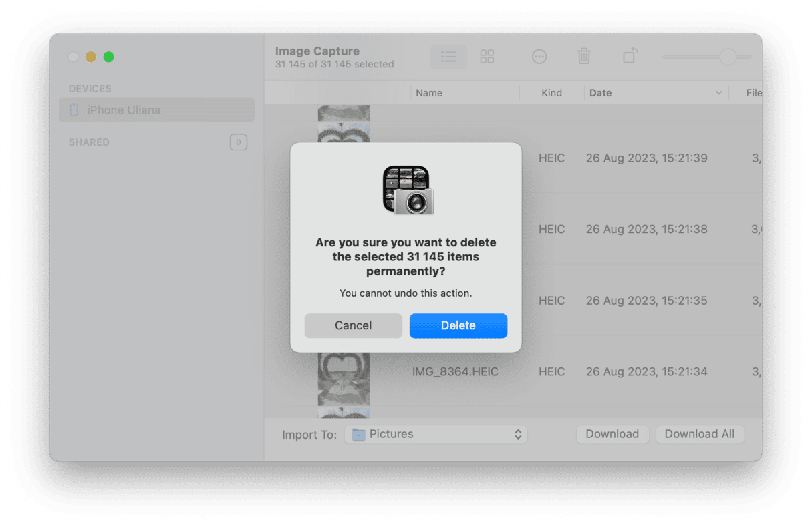Adjust the thumbnail size slider

coord(727,57)
